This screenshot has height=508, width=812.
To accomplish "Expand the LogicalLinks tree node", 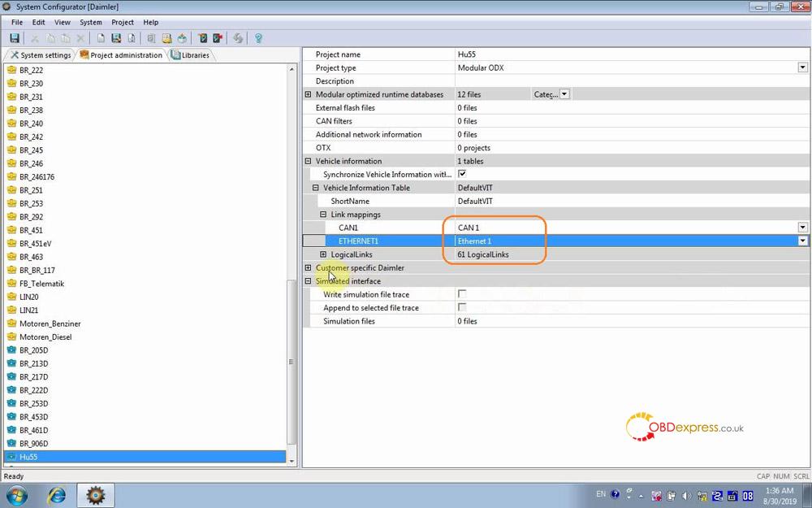I will (x=323, y=254).
